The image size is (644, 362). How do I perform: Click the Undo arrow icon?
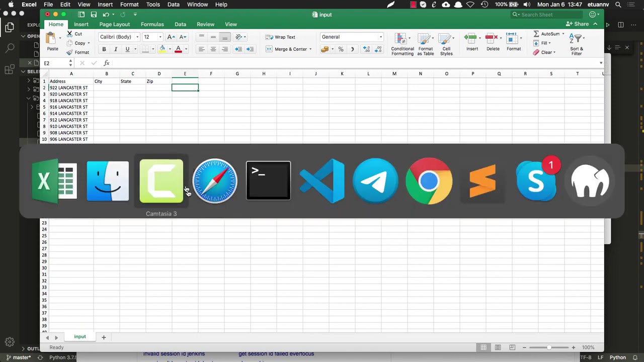point(106,15)
